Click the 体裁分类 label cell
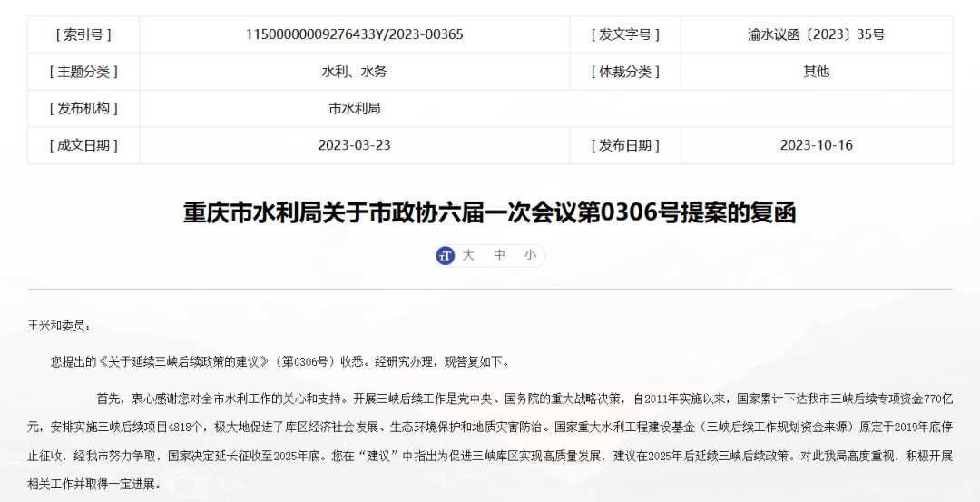Image resolution: width=980 pixels, height=502 pixels. [x=625, y=72]
